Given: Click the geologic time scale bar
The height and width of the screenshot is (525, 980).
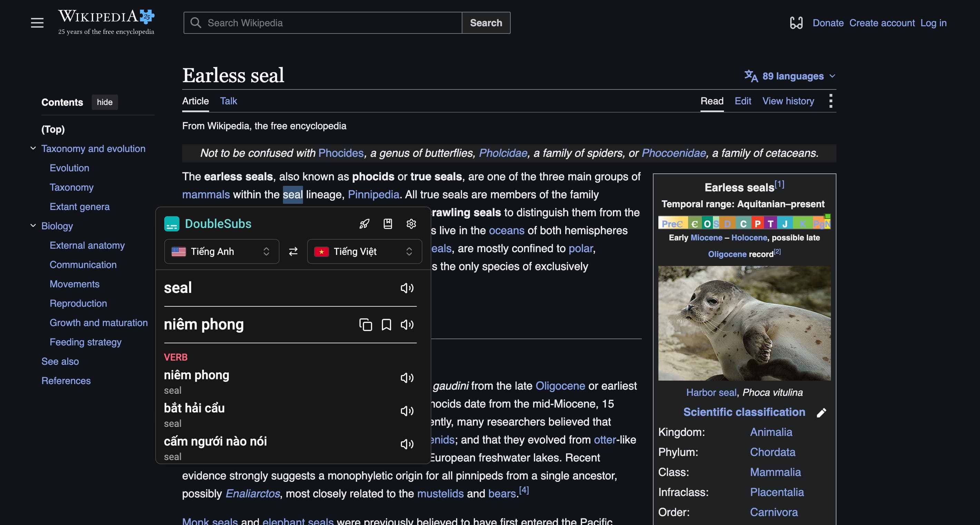Looking at the screenshot, I should 744,222.
